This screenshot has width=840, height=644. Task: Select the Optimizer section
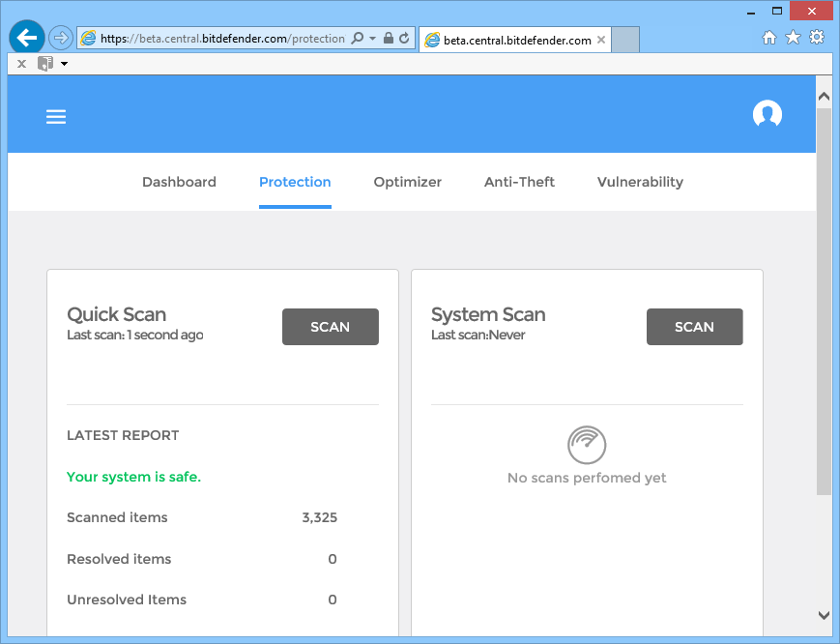point(407,182)
